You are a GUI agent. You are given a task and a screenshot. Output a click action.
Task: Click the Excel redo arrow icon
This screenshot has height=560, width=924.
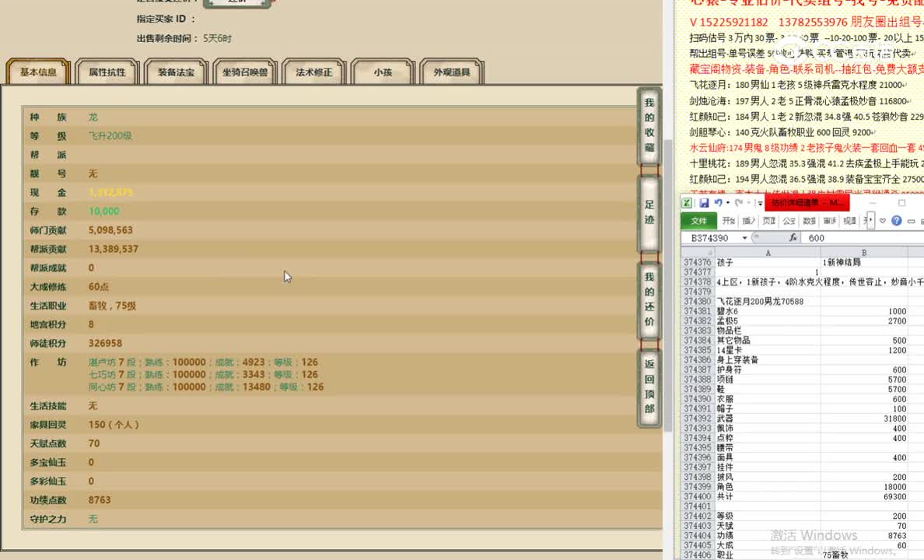tap(739, 203)
